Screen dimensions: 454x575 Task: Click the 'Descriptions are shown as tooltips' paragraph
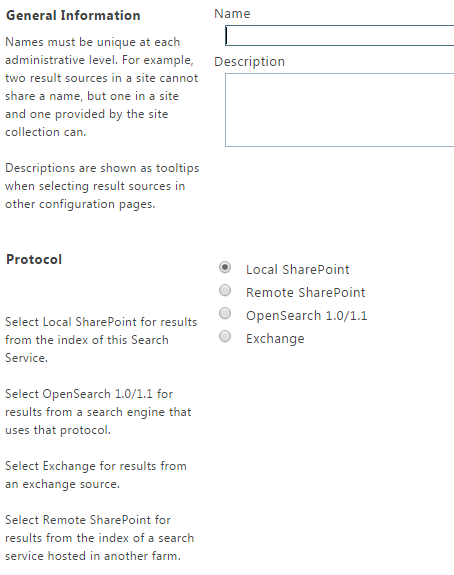(102, 186)
